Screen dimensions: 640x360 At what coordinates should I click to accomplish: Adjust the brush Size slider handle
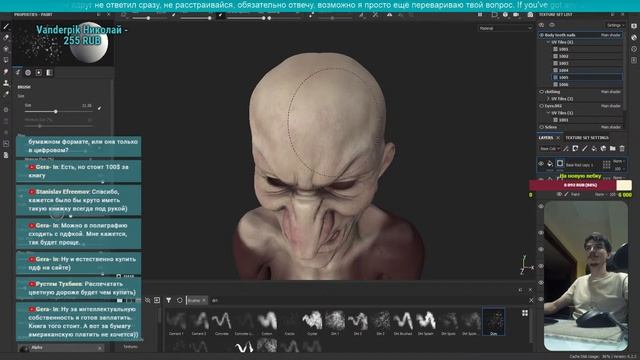(x=56, y=111)
